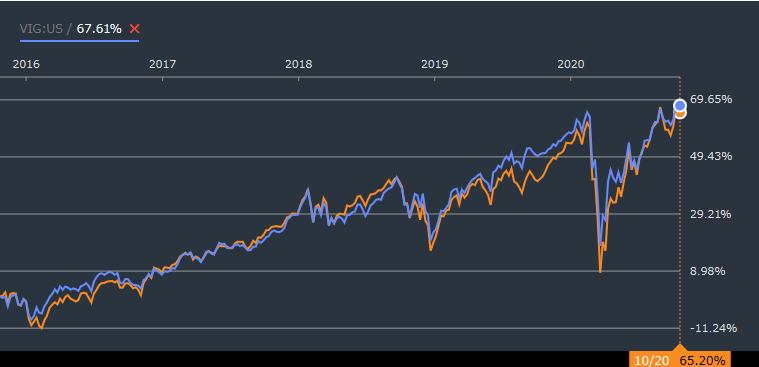759x367 pixels.
Task: Jump to 2019 on the time axis
Action: [x=435, y=64]
